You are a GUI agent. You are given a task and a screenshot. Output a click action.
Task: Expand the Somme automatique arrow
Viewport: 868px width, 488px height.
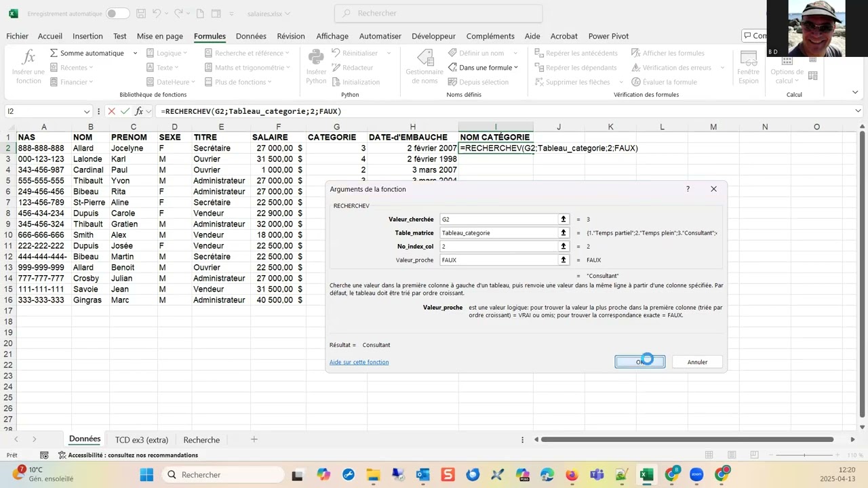[x=135, y=53]
